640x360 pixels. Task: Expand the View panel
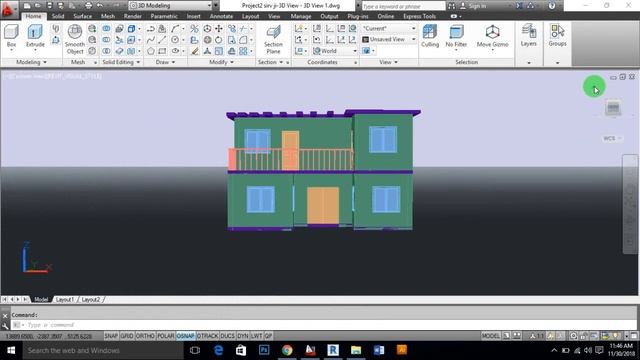coord(389,62)
